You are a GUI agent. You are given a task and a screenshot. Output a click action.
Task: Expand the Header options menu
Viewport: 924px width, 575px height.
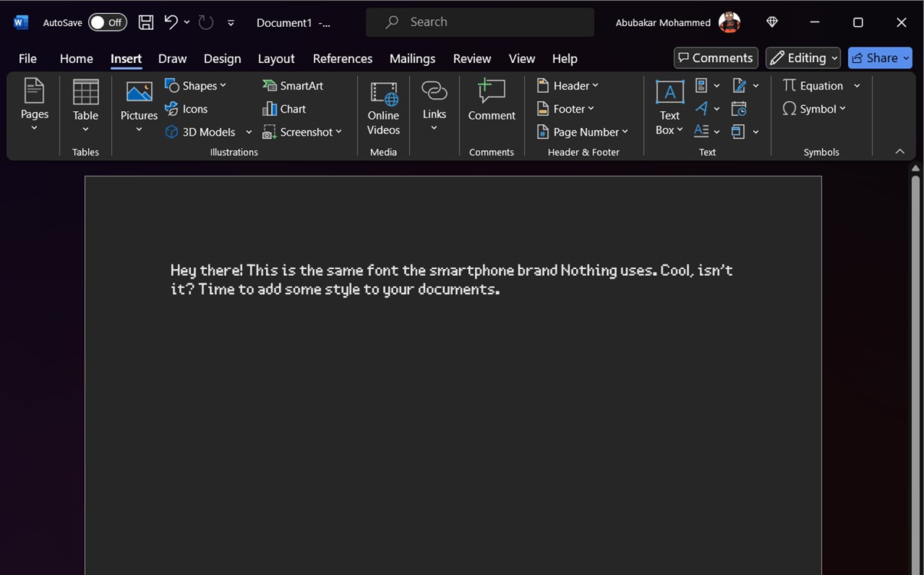(x=567, y=85)
